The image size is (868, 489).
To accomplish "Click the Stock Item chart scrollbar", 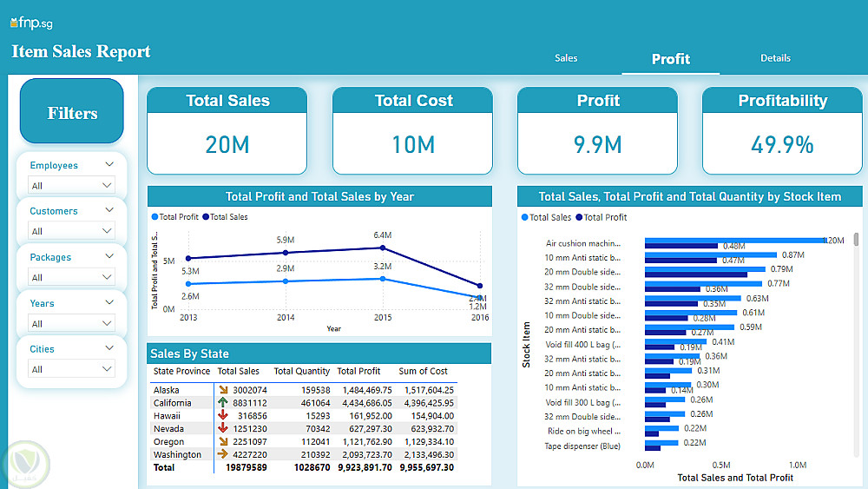I will coord(856,239).
